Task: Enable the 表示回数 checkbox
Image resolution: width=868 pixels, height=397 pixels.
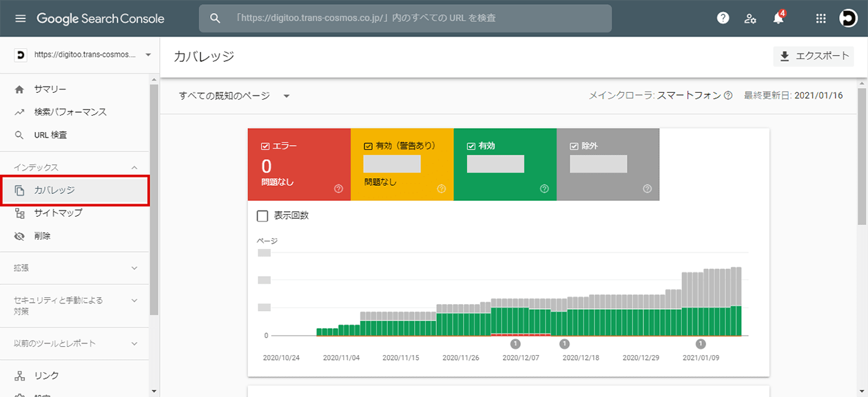Action: click(x=262, y=216)
